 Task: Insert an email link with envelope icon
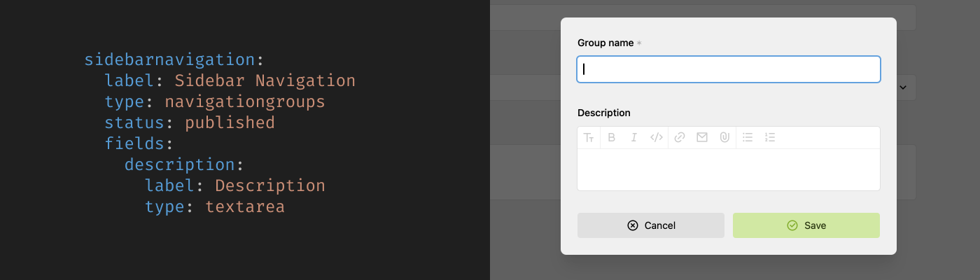point(701,138)
